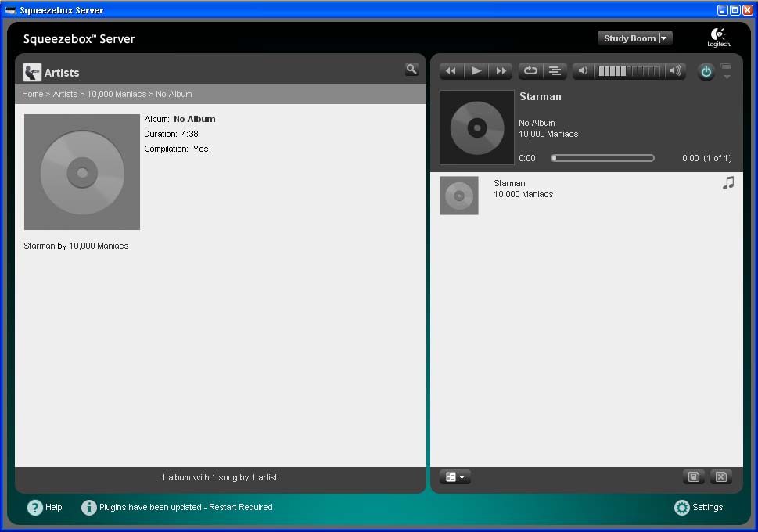Open the search magnifier in Artists panel

[411, 70]
